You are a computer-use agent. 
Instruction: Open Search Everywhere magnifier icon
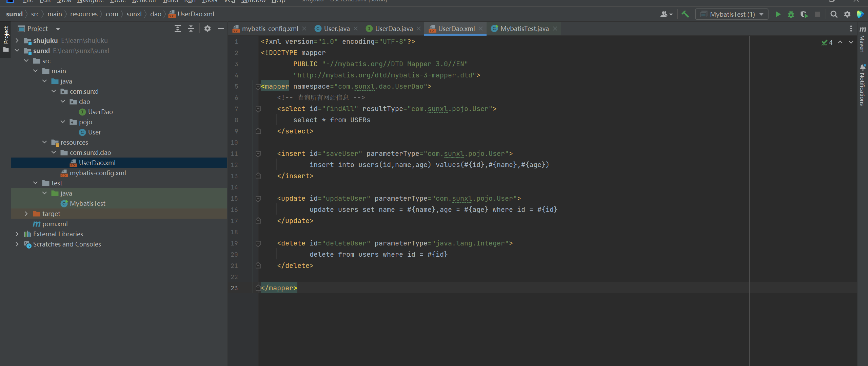pyautogui.click(x=834, y=14)
